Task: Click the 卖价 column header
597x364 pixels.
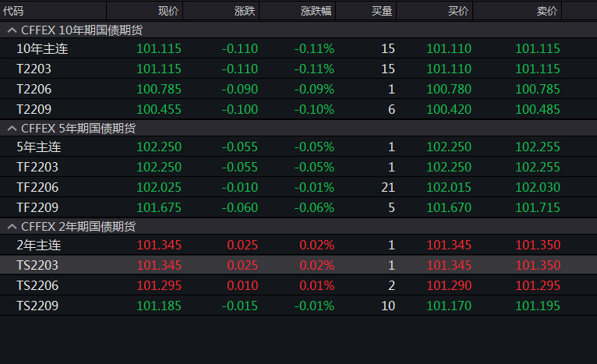Action: [x=547, y=11]
